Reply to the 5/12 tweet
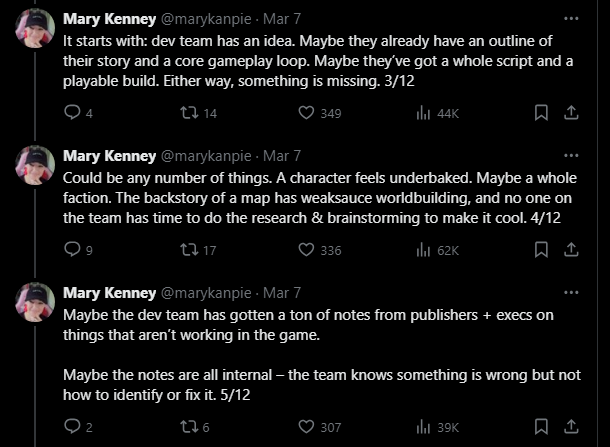 point(71,427)
